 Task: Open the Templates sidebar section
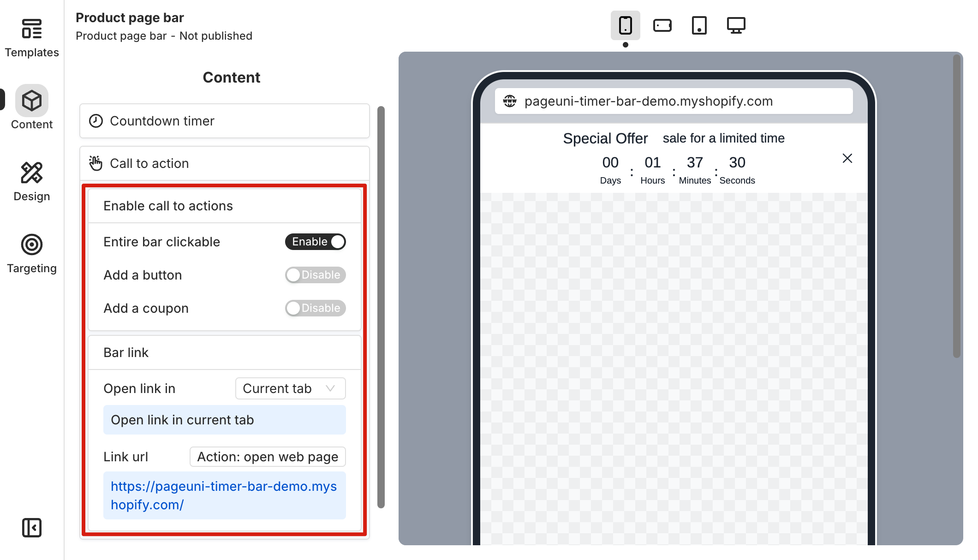[x=32, y=38]
